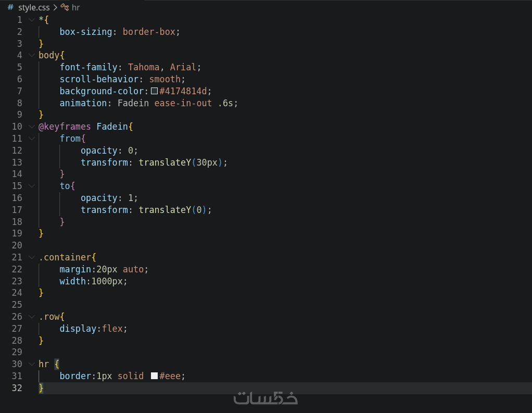
Task: Collapse the to block fold arrow
Action: tap(32, 186)
